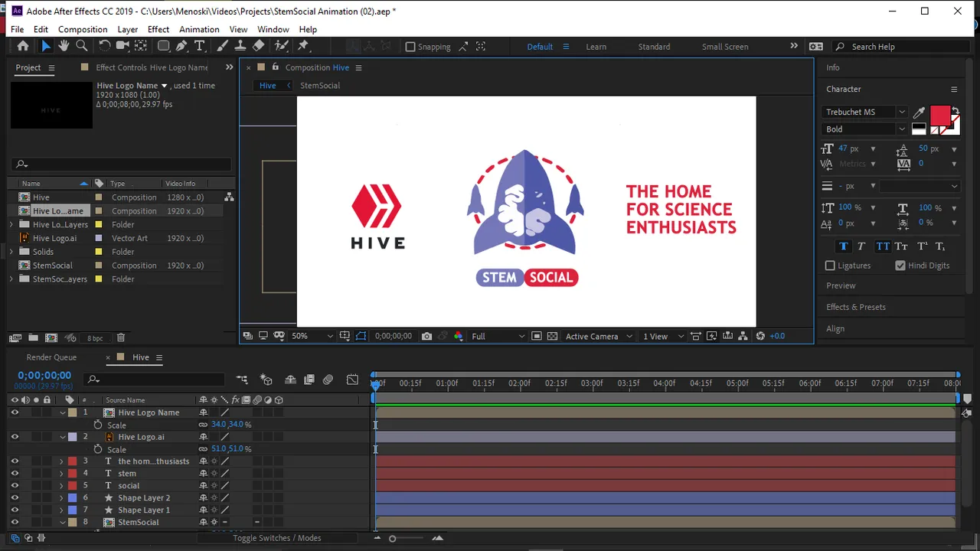Image resolution: width=980 pixels, height=551 pixels.
Task: Toggle transparency grid in viewer
Action: (x=551, y=336)
